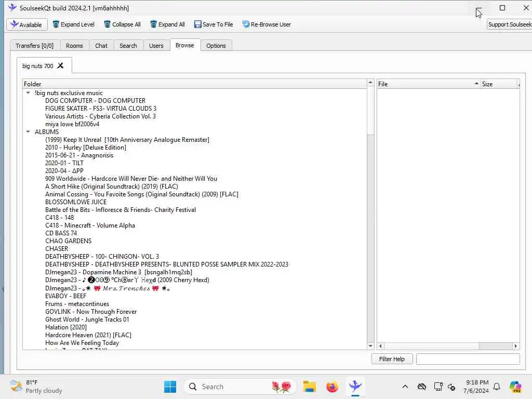Select Various Artists - Cyberia Collection Vol. 3
The image size is (532, 399).
coord(100,116)
